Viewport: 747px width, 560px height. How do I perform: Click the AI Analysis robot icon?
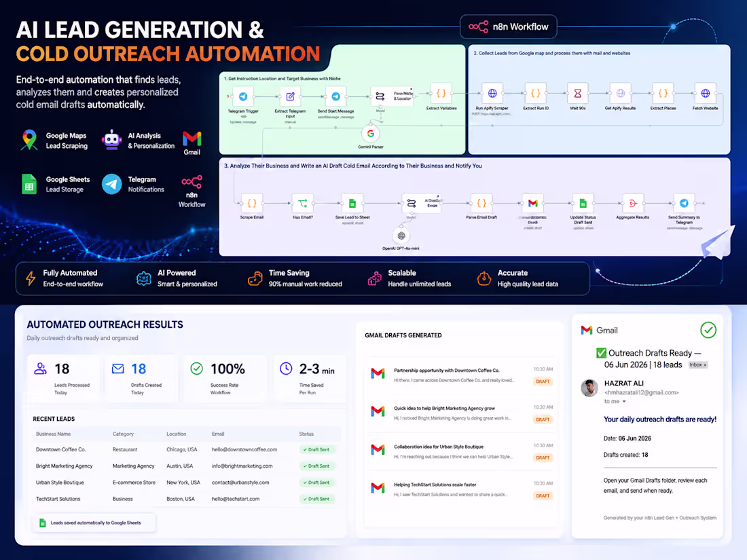point(112,140)
